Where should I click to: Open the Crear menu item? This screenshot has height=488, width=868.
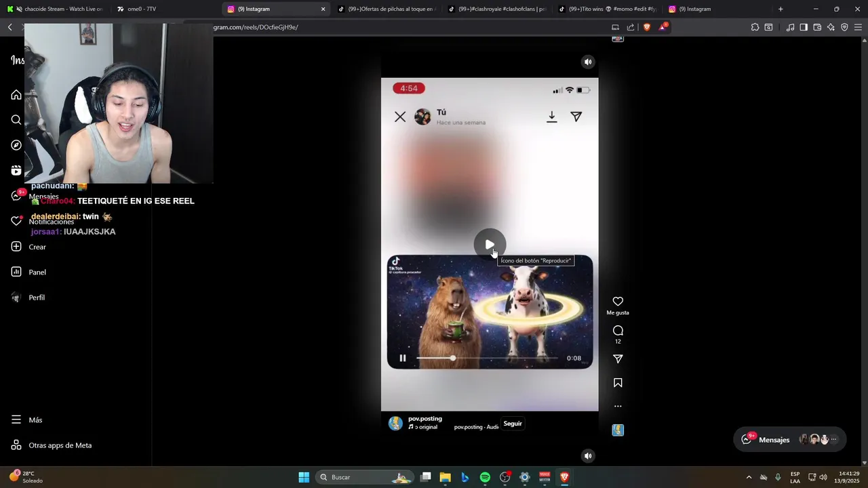[x=28, y=247]
